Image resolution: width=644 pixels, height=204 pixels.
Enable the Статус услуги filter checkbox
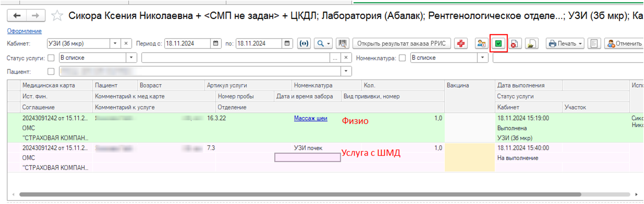(x=51, y=58)
